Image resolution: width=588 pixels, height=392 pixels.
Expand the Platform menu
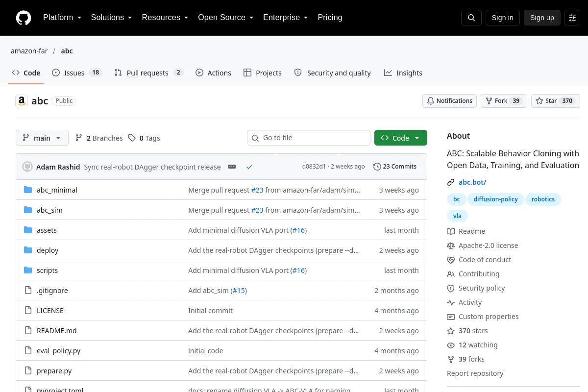[x=62, y=18]
